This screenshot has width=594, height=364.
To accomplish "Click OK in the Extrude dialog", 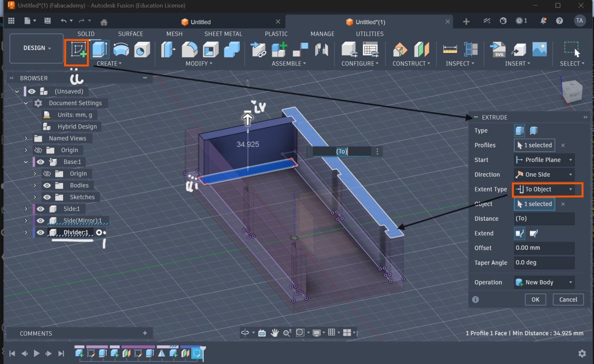I will (535, 300).
